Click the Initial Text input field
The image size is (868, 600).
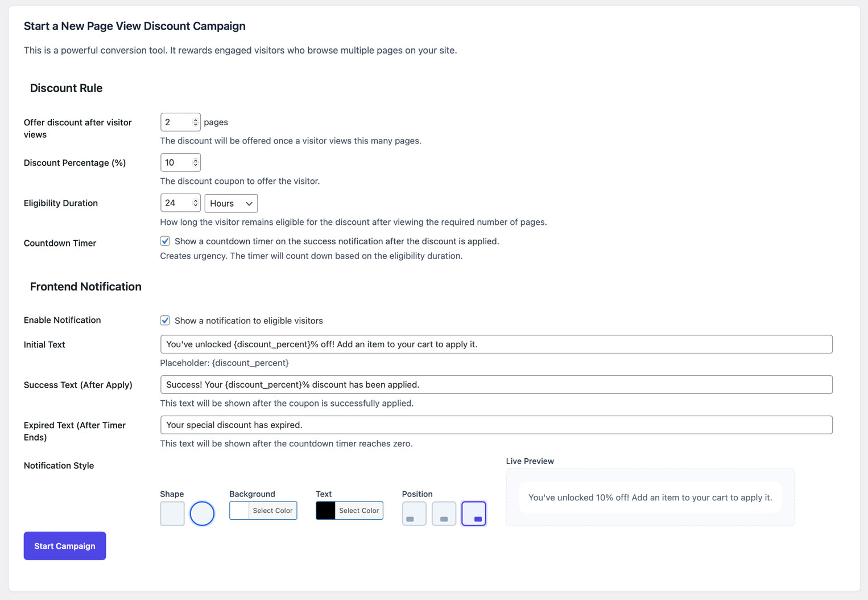pyautogui.click(x=496, y=344)
